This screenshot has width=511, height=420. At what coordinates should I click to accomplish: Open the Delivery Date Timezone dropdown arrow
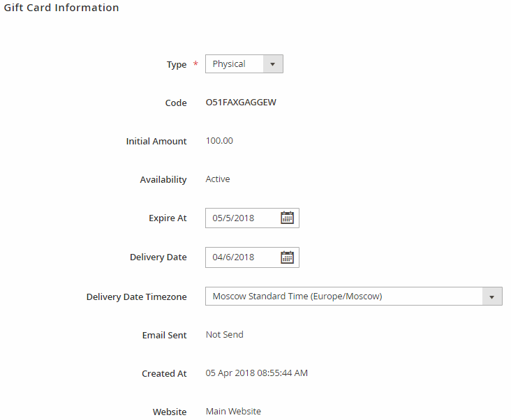tap(492, 297)
